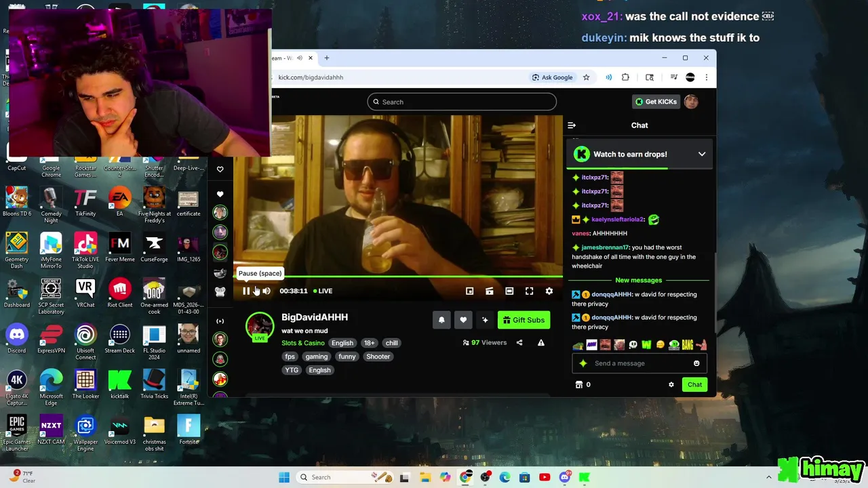This screenshot has height=488, width=868.
Task: Open Chrome three-dot menu
Action: (707, 77)
